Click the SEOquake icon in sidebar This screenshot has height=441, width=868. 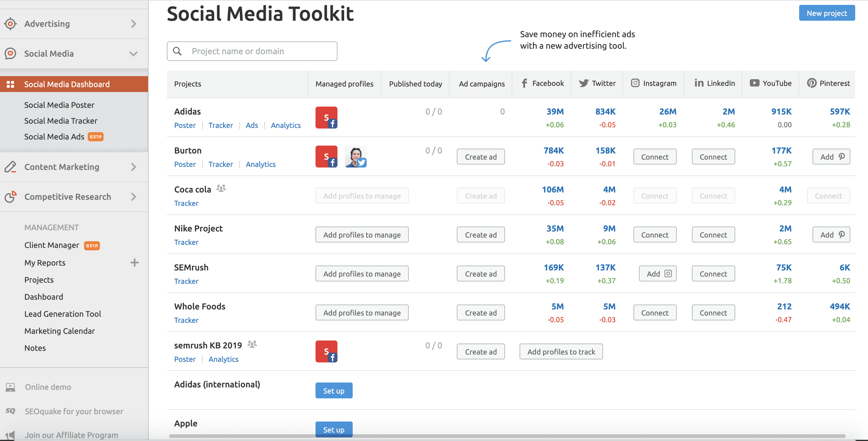click(x=10, y=411)
